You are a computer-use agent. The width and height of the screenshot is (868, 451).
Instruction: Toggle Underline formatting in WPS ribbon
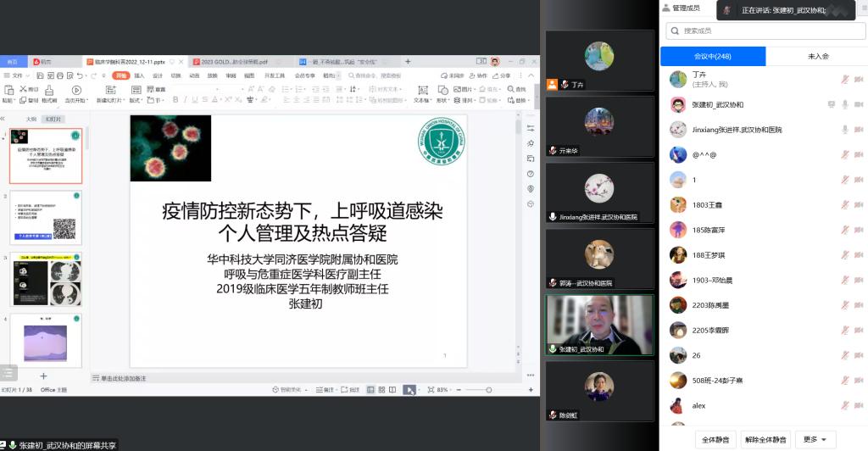[195, 99]
